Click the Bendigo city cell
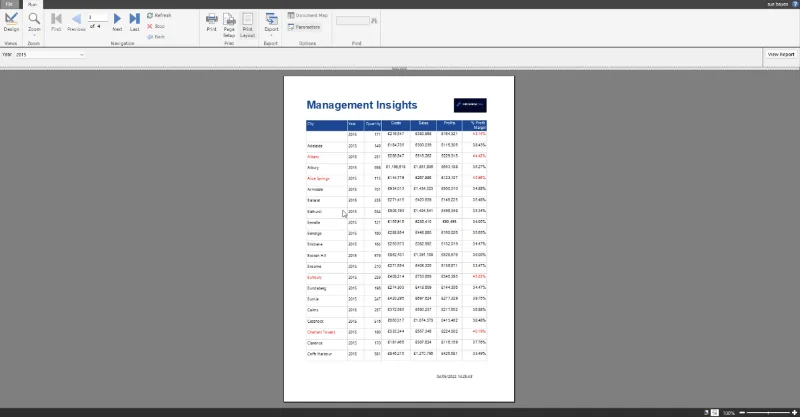This screenshot has height=417, width=800. tap(327, 233)
